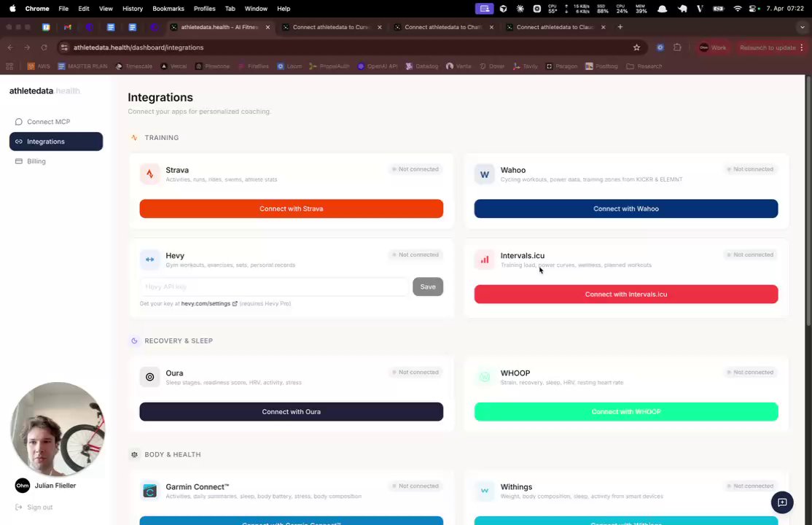This screenshot has height=525, width=812.
Task: Click the Strava logo icon
Action: tap(149, 174)
